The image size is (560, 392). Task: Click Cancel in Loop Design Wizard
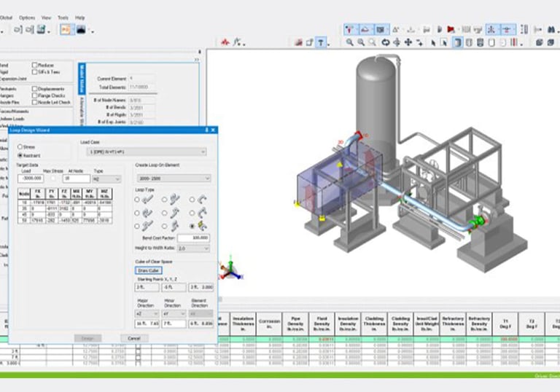click(x=133, y=338)
